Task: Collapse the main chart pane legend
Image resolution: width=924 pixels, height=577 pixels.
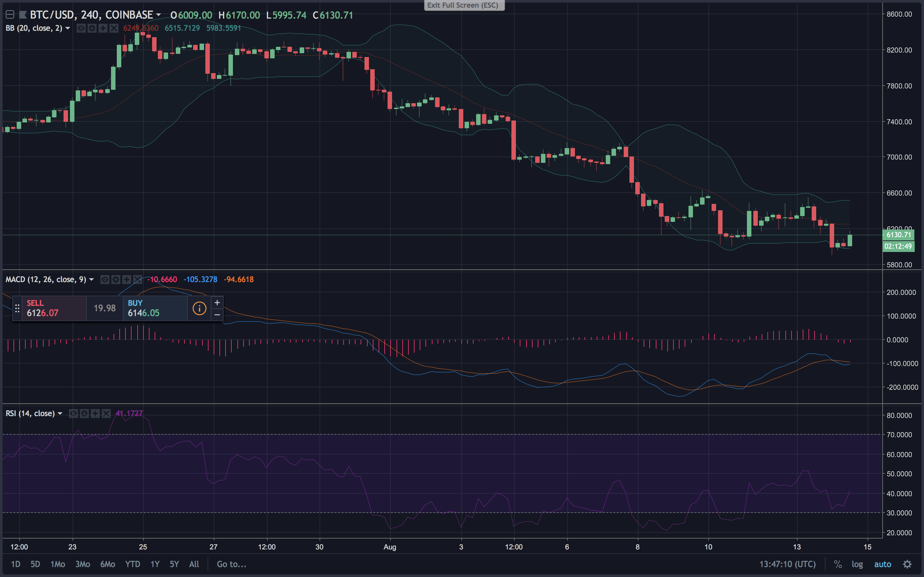Action: 10,15
